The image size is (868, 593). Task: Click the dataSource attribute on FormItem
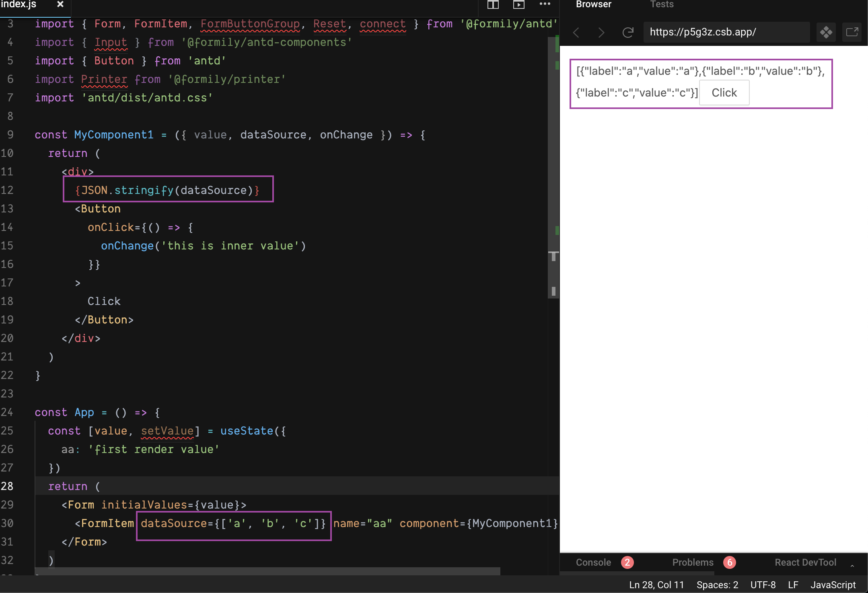233,523
